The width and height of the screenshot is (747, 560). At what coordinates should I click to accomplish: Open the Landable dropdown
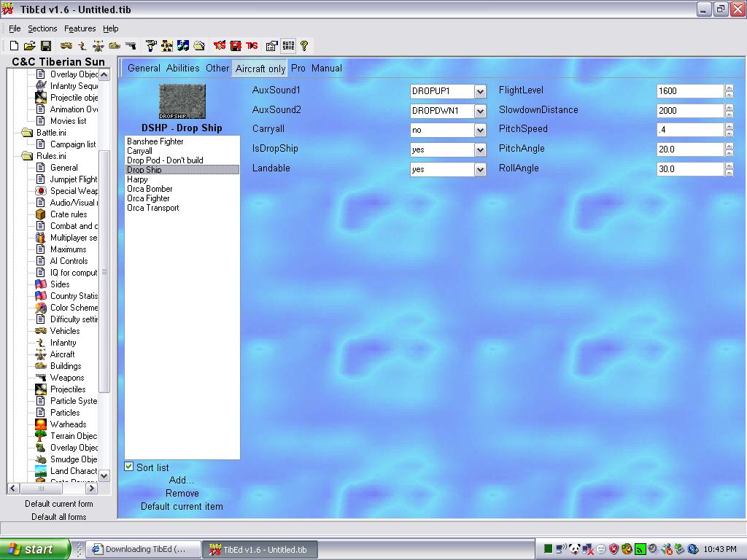(x=480, y=169)
